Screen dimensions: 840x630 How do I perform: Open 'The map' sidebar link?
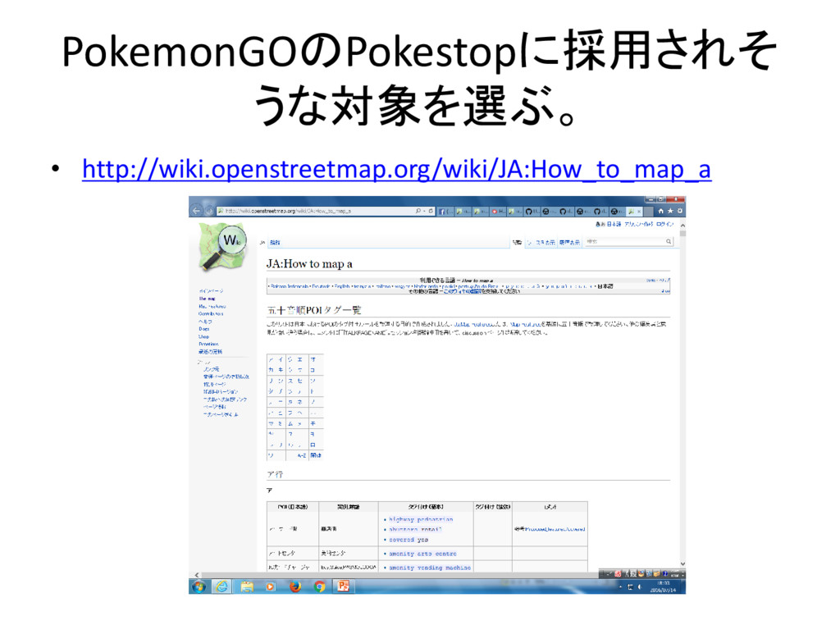[207, 299]
